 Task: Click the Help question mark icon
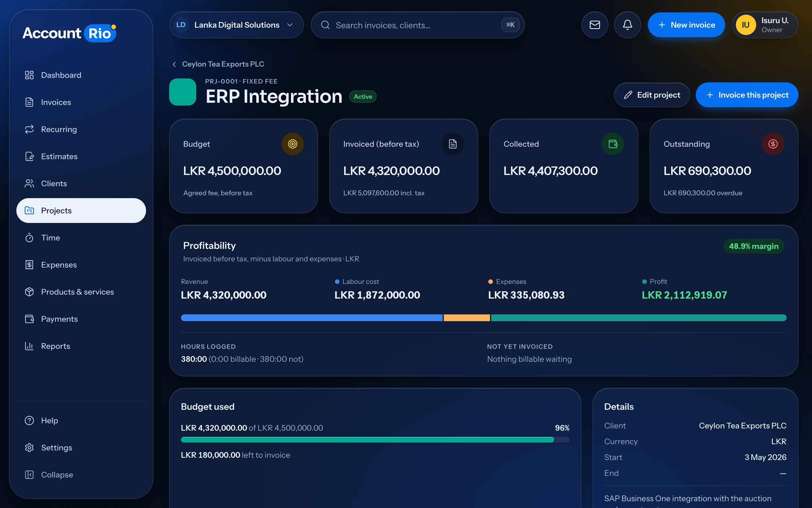[29, 420]
